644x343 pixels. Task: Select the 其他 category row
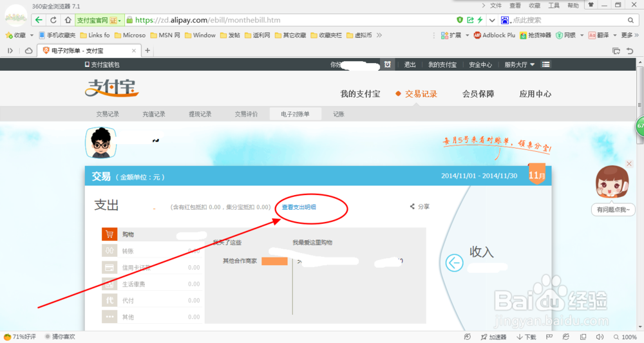(153, 317)
